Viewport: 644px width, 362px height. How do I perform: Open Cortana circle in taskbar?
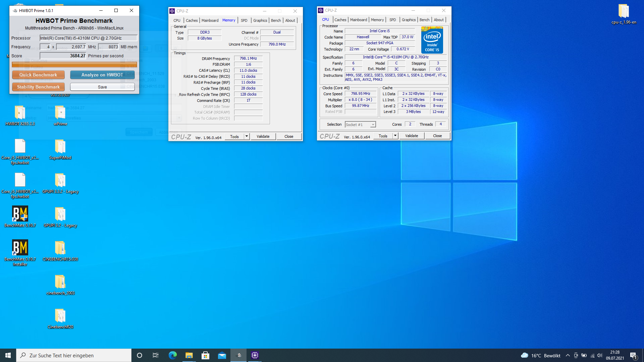point(140,355)
